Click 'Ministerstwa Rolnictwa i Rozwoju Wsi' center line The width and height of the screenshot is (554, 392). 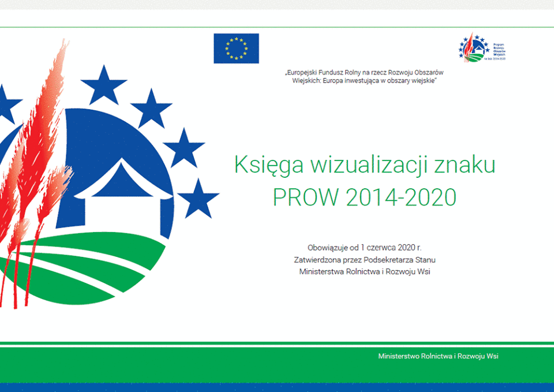tap(364, 272)
